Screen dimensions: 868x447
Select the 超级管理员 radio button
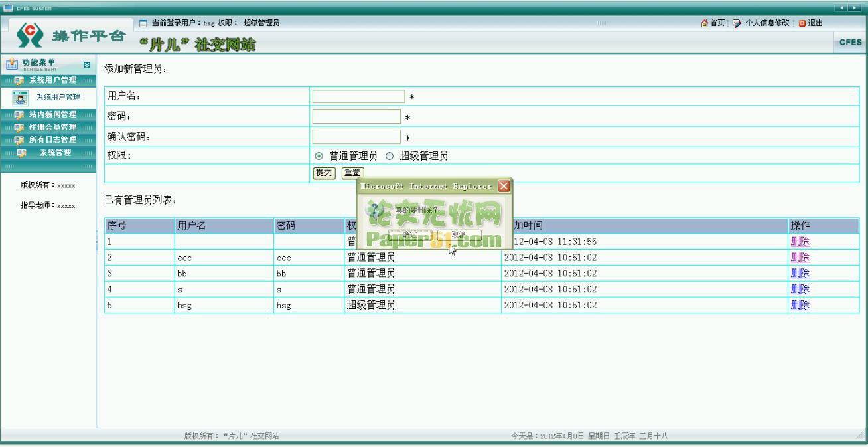coord(390,157)
